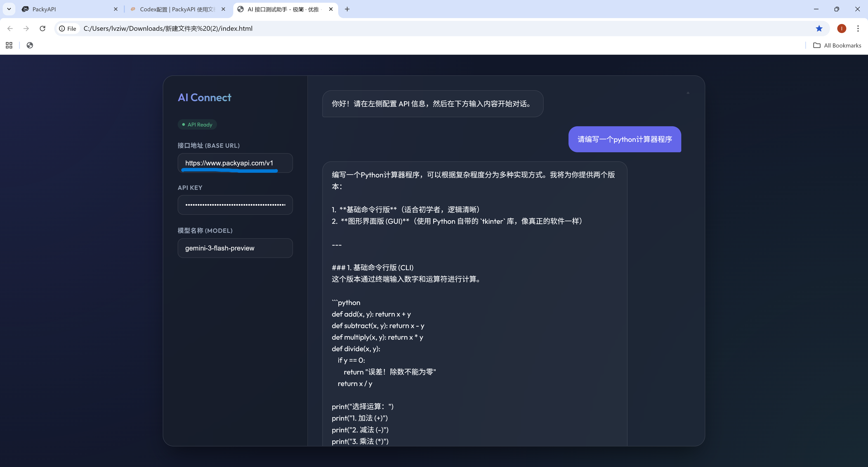Click the bookmark star icon
868x467 pixels.
[819, 28]
